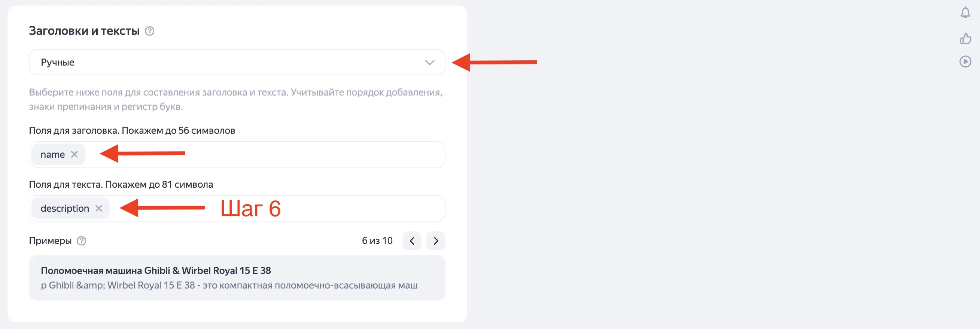
Task: Open the Ручные mode dropdown
Action: pyautogui.click(x=228, y=62)
